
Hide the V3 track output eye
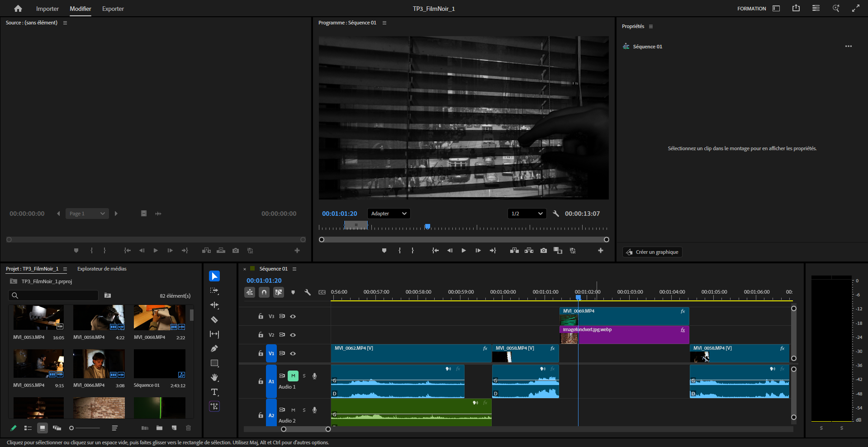pos(293,317)
